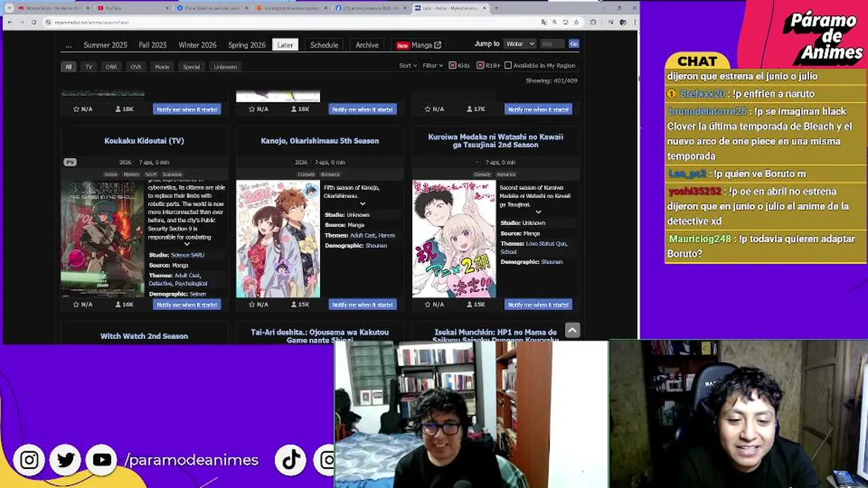Switch to Summer 2025 season tab

pyautogui.click(x=105, y=45)
